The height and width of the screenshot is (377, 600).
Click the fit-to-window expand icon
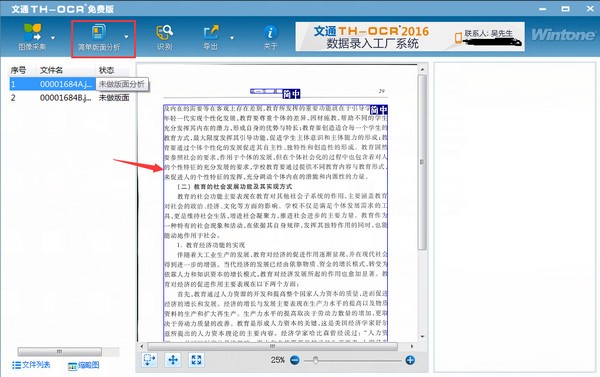[196, 360]
